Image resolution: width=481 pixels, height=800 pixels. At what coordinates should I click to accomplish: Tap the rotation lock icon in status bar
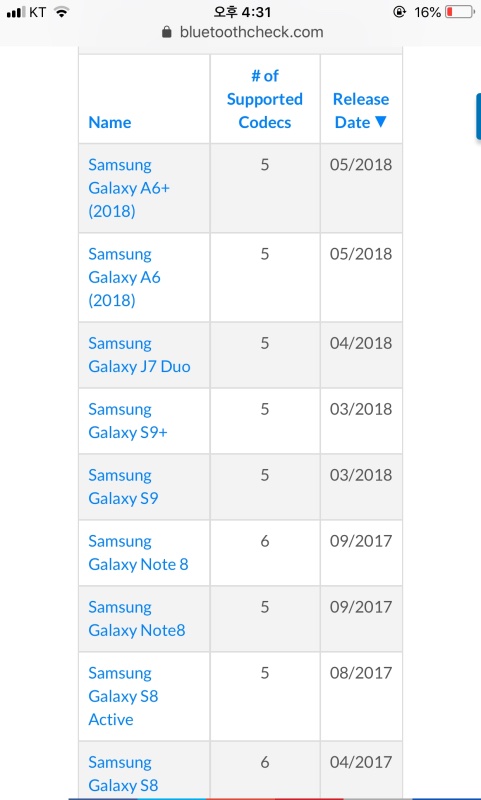pos(399,12)
